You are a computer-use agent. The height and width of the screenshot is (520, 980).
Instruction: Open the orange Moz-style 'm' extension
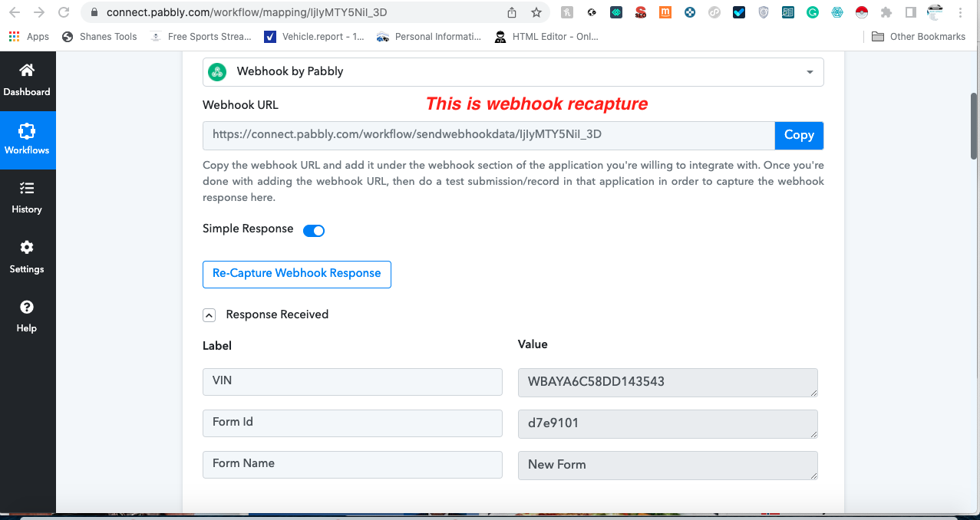(665, 12)
